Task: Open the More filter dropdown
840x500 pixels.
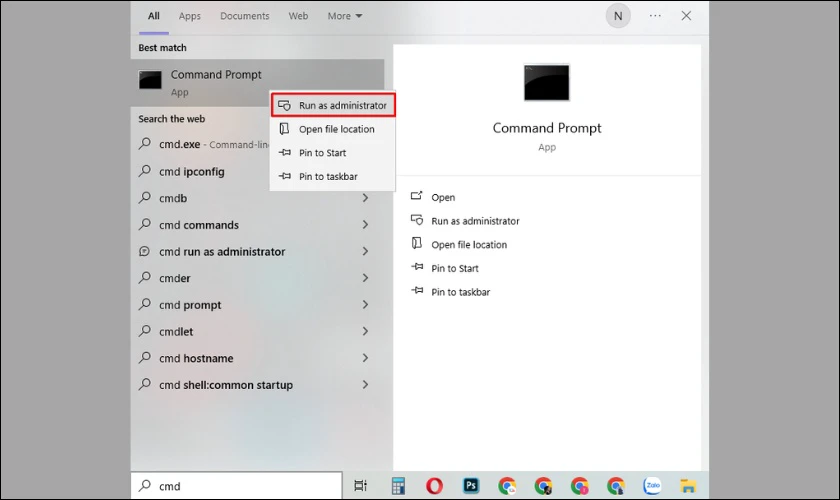Action: [x=345, y=16]
